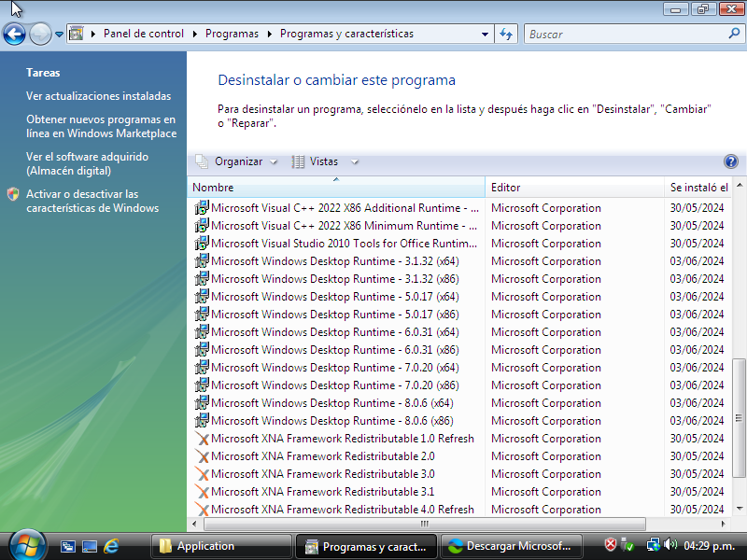Click the horizontal scrollbar left arrow
Image resolution: width=747 pixels, height=560 pixels.
[194, 524]
